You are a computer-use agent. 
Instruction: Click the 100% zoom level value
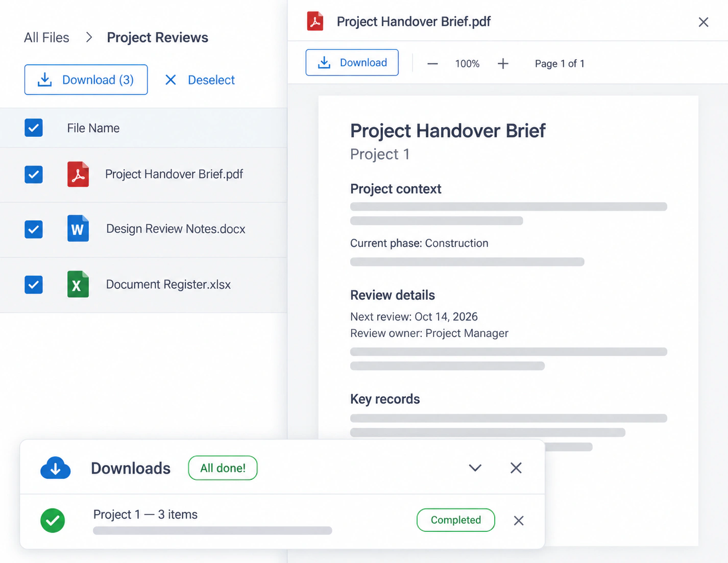(467, 64)
